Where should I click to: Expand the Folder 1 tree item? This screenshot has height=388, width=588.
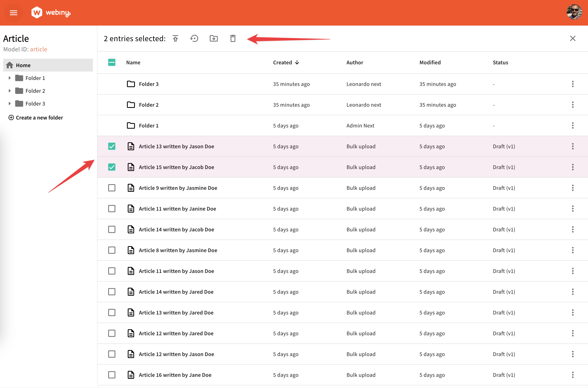[x=10, y=78]
